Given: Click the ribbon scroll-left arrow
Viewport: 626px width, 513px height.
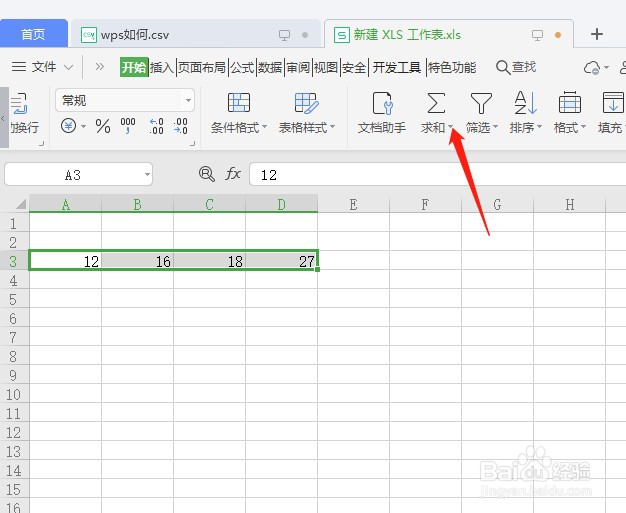Looking at the screenshot, I should click(4, 118).
